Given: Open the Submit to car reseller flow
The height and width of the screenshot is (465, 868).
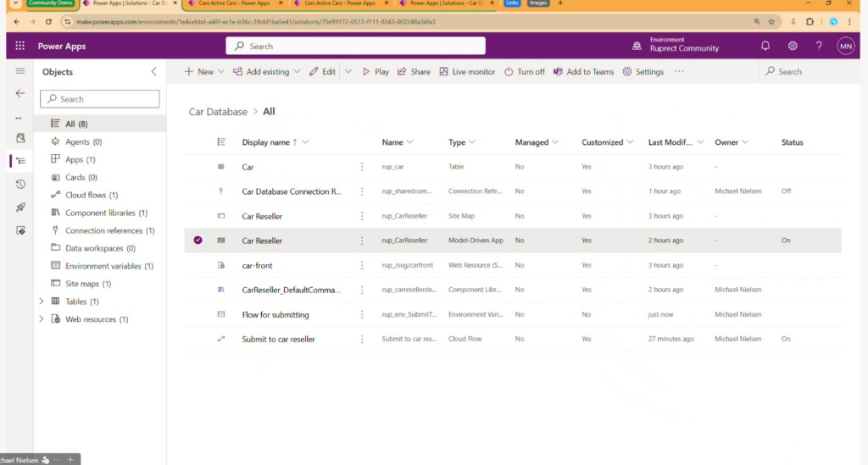Looking at the screenshot, I should (x=278, y=339).
